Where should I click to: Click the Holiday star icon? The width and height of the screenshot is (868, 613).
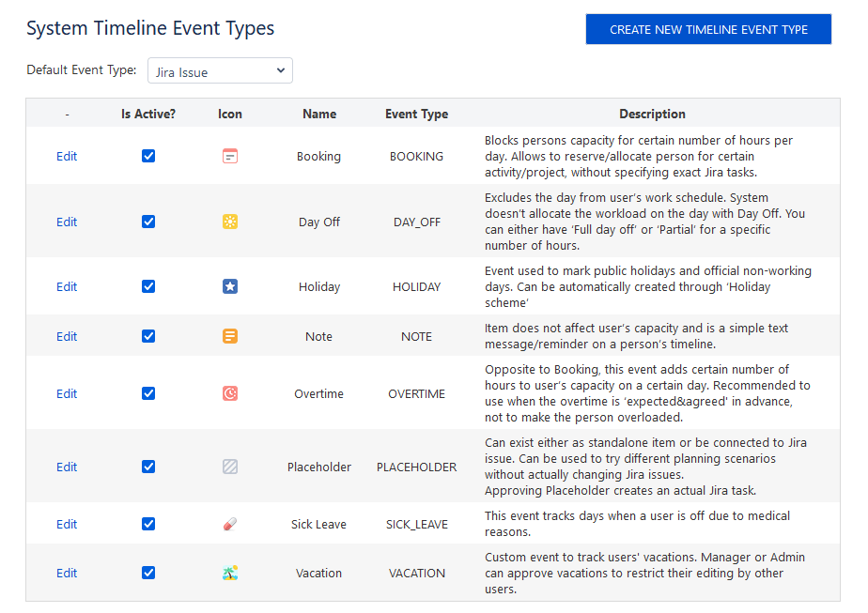coord(230,286)
